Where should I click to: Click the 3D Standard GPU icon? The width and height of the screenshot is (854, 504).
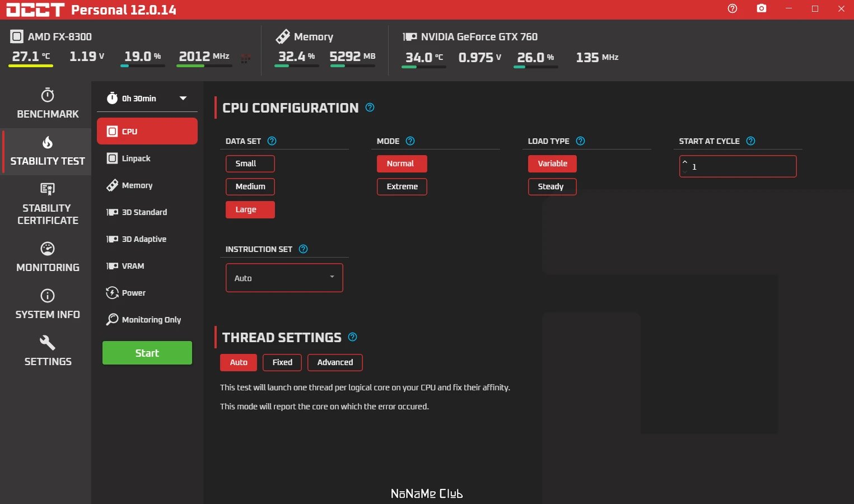click(x=112, y=212)
